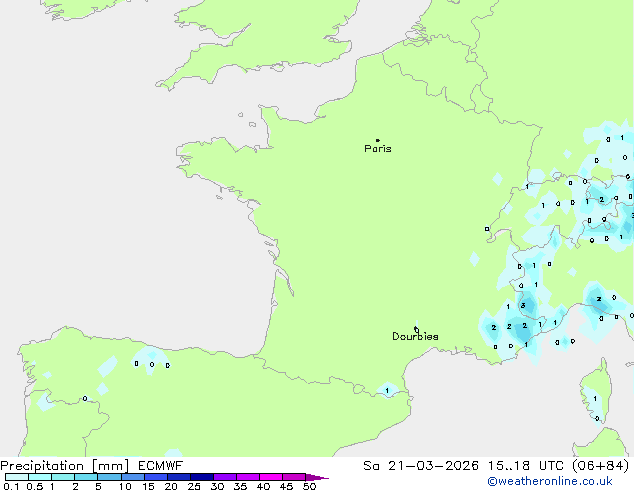
Task: Click the Paris city marker dot
Action: point(377,141)
